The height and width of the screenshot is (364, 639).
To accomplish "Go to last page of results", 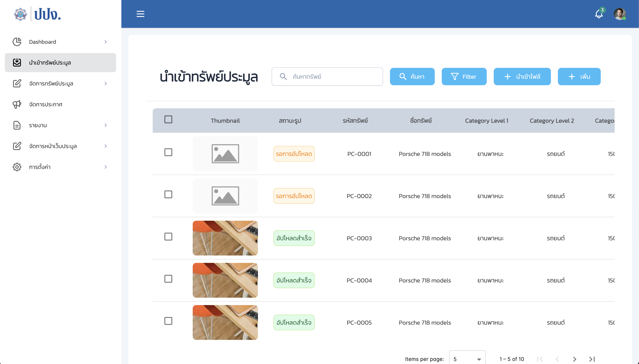I will pyautogui.click(x=592, y=359).
